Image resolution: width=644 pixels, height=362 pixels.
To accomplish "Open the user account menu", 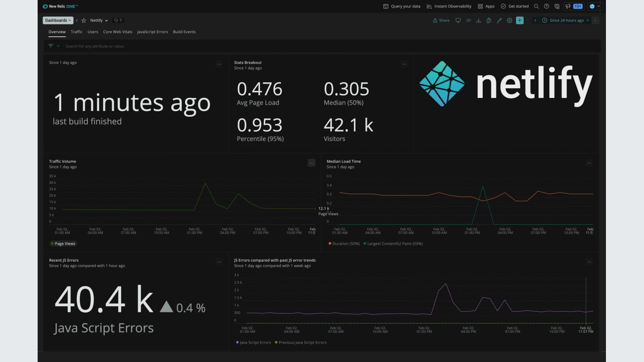I will tap(595, 6).
